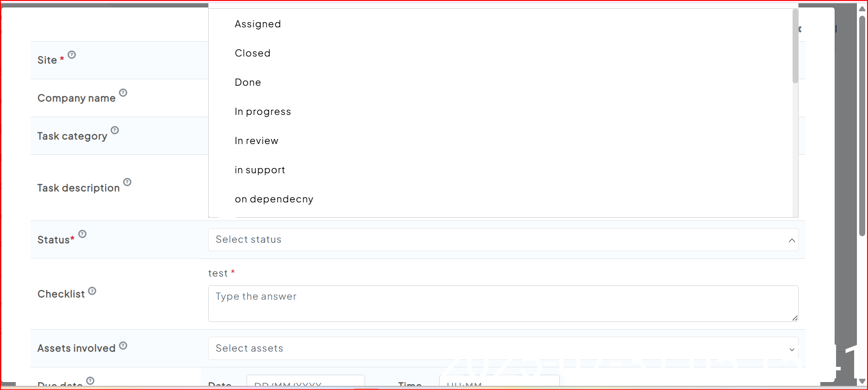Choose the In review option
Screen dimensions: 868x390
point(256,141)
